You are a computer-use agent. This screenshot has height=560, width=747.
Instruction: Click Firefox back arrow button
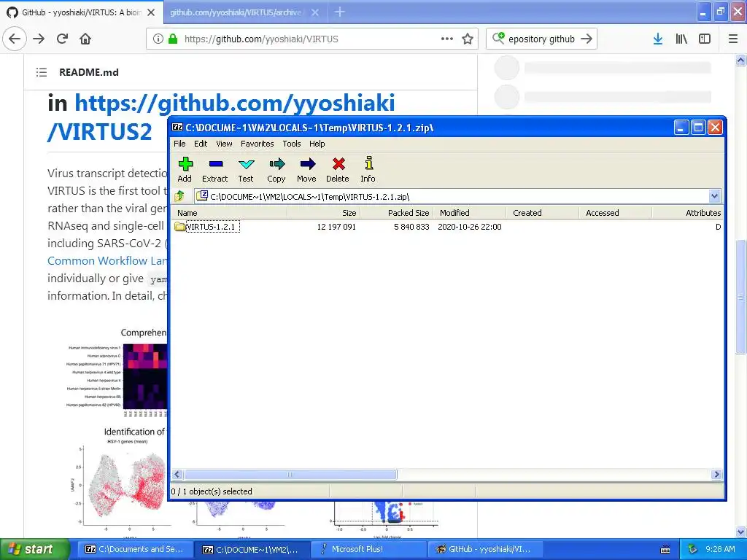15,39
